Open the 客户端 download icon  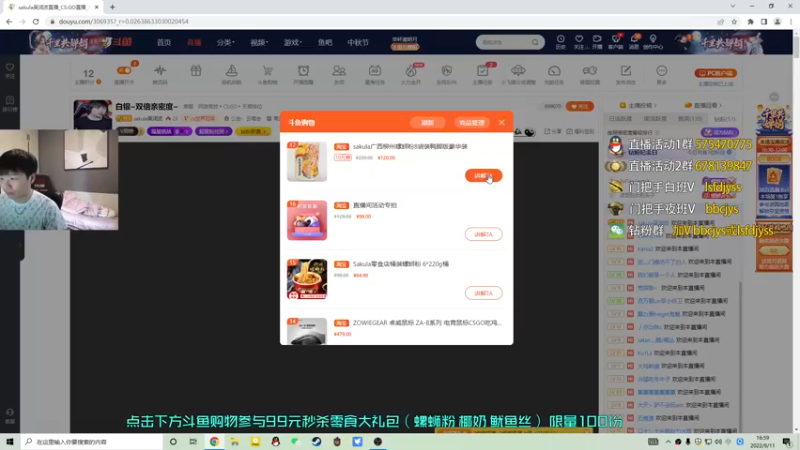[x=615, y=42]
